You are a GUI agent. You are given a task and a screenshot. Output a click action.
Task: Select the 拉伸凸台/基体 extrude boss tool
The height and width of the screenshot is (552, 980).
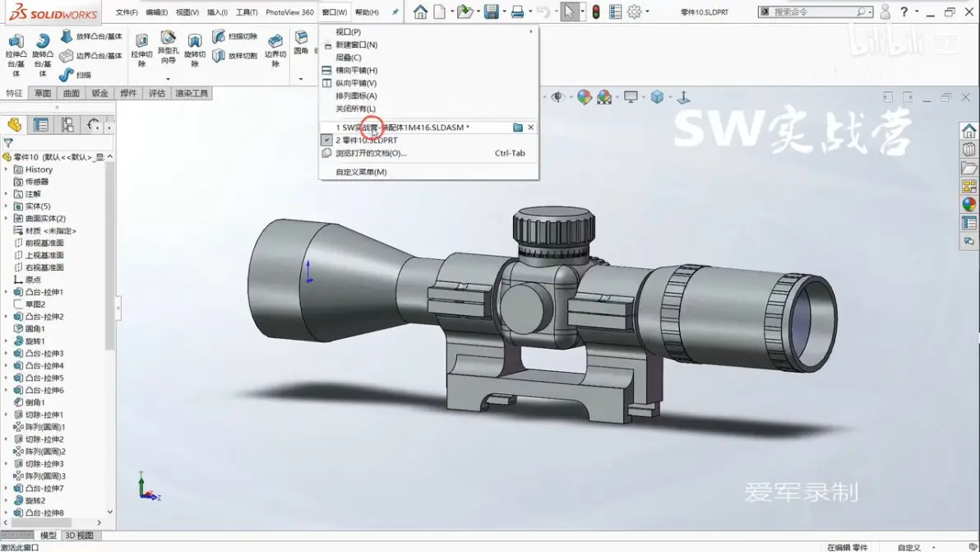[16, 55]
